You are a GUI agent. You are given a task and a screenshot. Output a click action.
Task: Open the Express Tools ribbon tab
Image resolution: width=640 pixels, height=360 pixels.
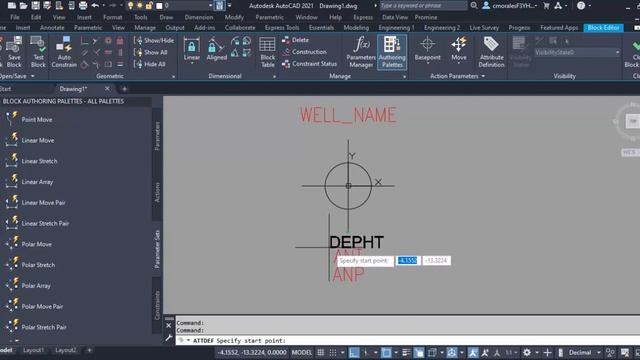282,27
